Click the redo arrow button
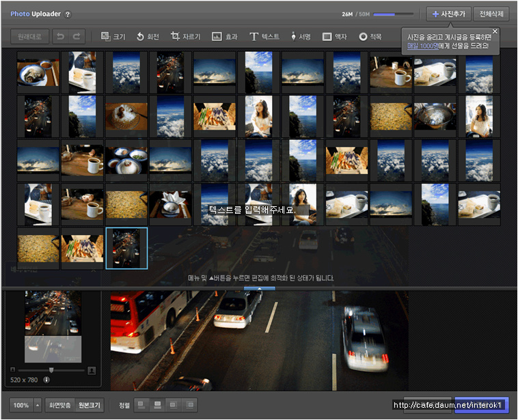The width and height of the screenshot is (518, 420). 77,36
